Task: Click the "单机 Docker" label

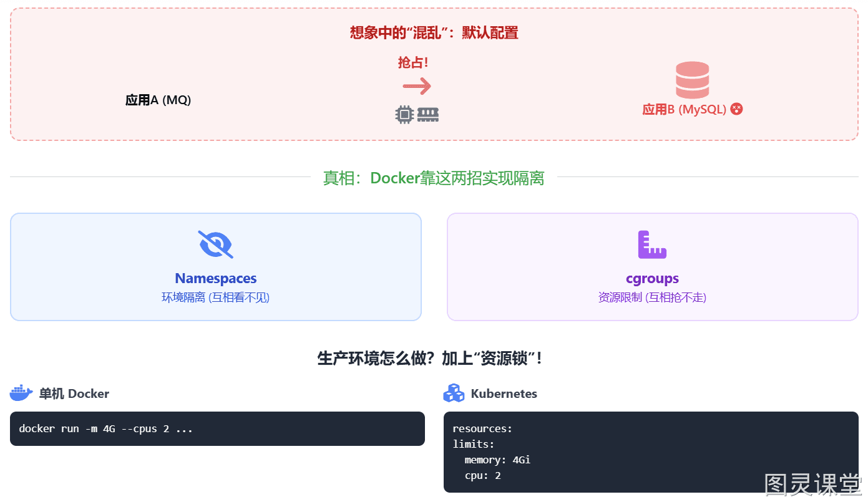Action: pyautogui.click(x=74, y=393)
